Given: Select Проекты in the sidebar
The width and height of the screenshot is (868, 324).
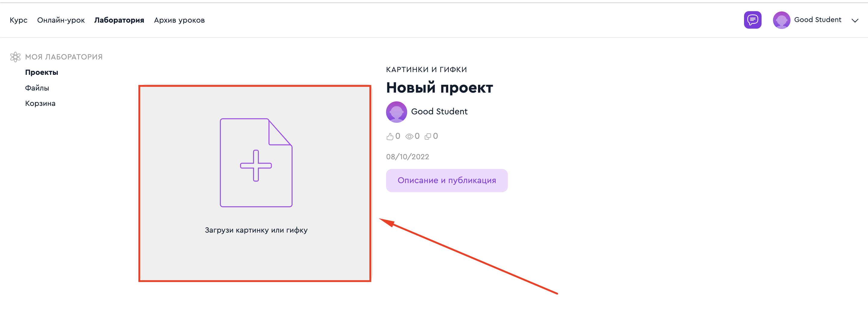Looking at the screenshot, I should (41, 72).
